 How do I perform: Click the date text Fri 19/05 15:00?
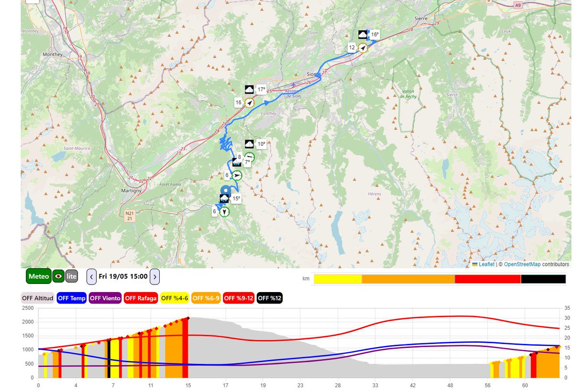(123, 276)
